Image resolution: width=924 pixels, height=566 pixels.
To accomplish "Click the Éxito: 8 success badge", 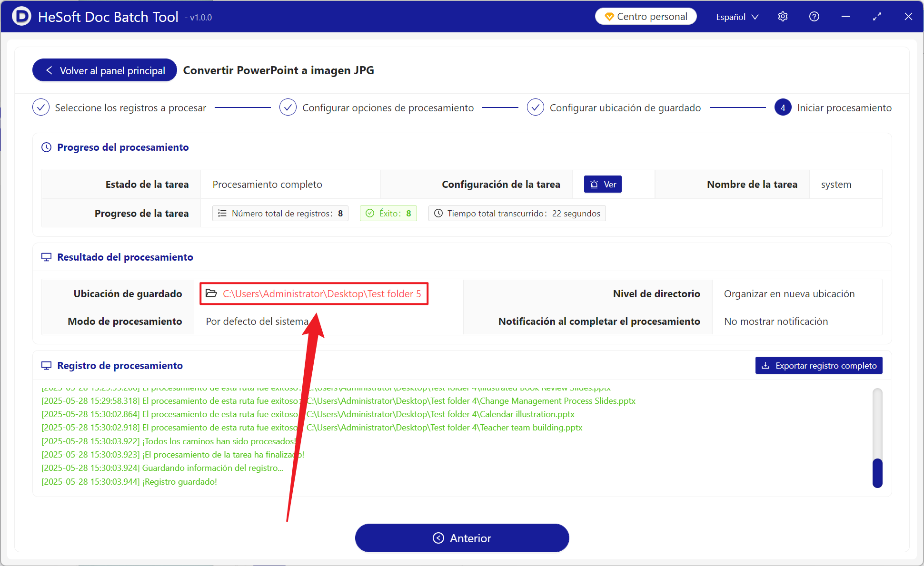I will coord(388,214).
